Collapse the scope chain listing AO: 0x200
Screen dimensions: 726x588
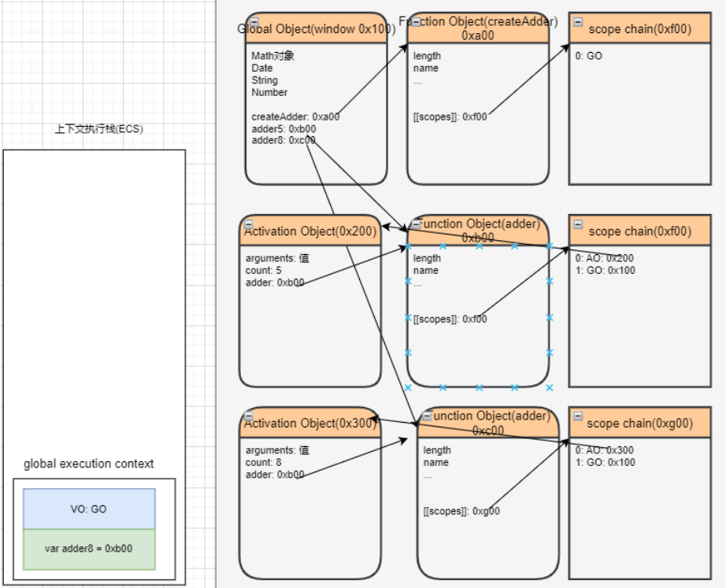pos(577,224)
